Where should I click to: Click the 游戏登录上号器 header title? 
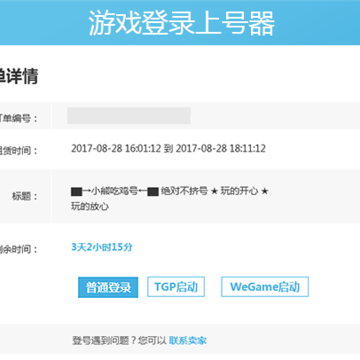182,24
